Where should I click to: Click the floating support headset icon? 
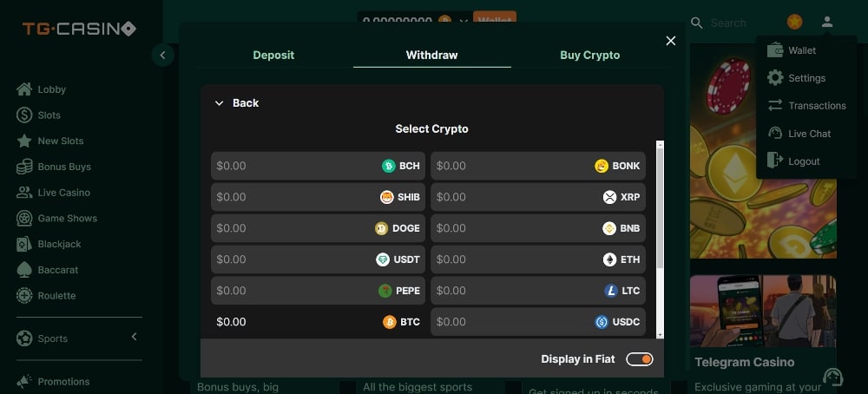coord(833,377)
